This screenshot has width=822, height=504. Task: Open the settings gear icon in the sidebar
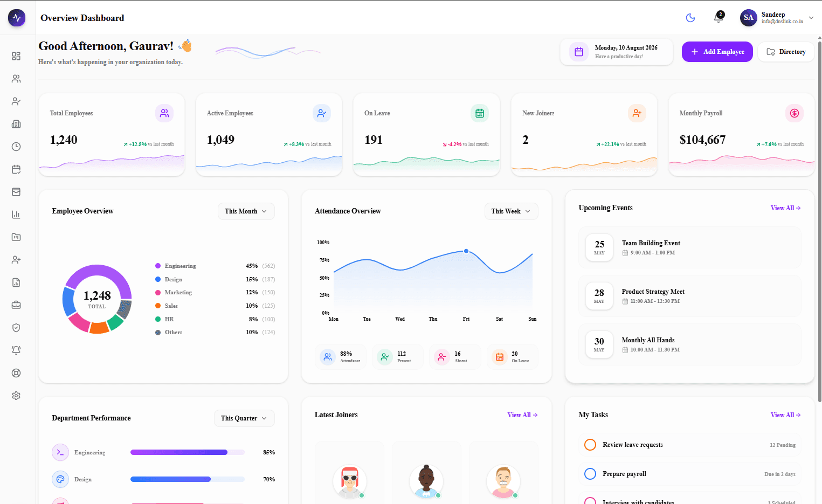[16, 396]
